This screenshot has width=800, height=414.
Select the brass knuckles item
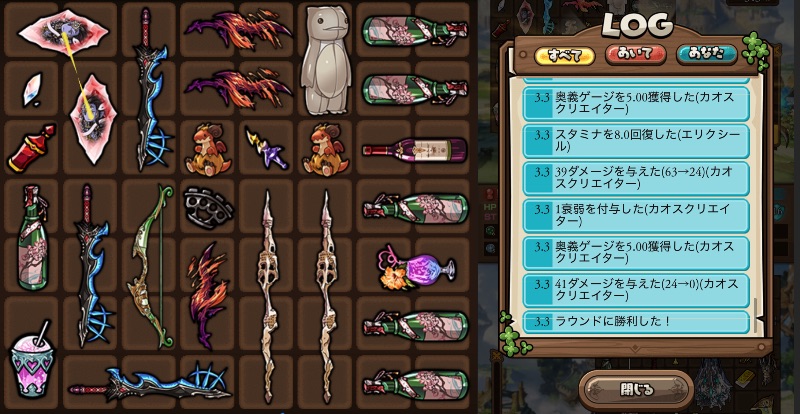coord(208,208)
